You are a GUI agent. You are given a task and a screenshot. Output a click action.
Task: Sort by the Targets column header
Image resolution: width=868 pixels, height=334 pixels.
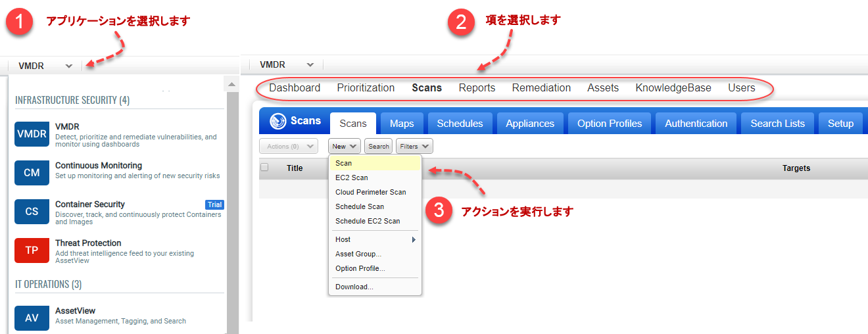point(796,168)
